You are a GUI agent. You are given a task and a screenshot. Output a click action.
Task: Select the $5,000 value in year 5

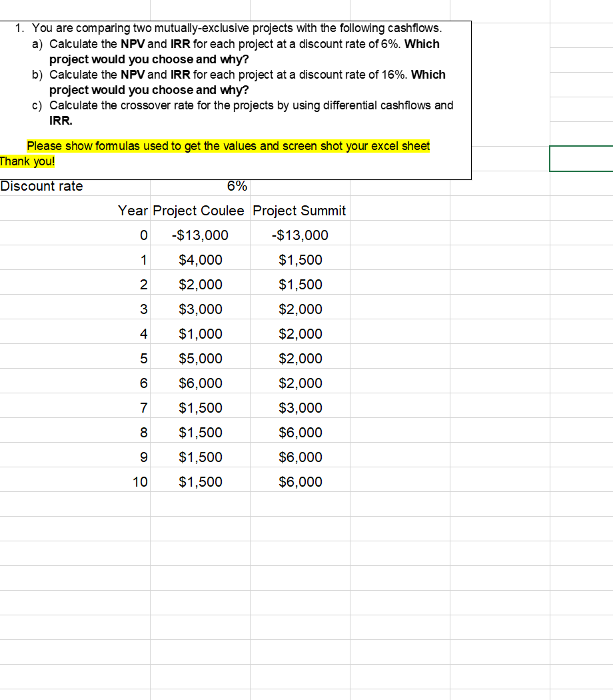(x=201, y=358)
